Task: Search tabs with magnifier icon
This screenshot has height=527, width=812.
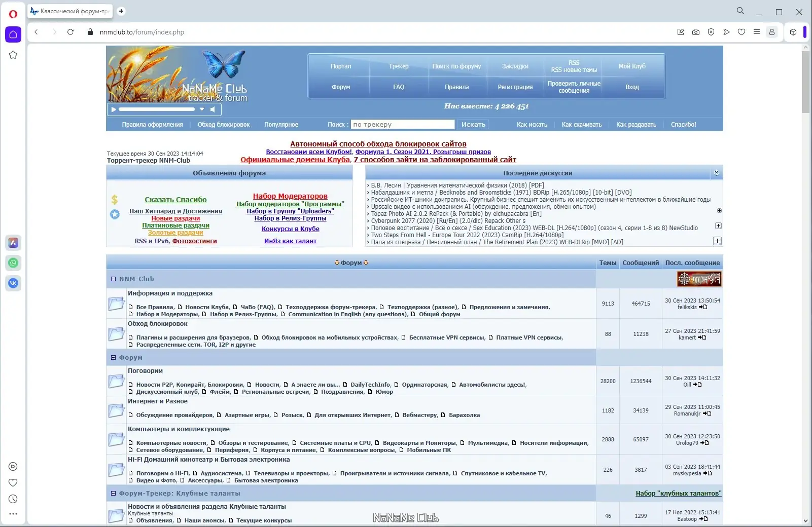Action: [740, 11]
